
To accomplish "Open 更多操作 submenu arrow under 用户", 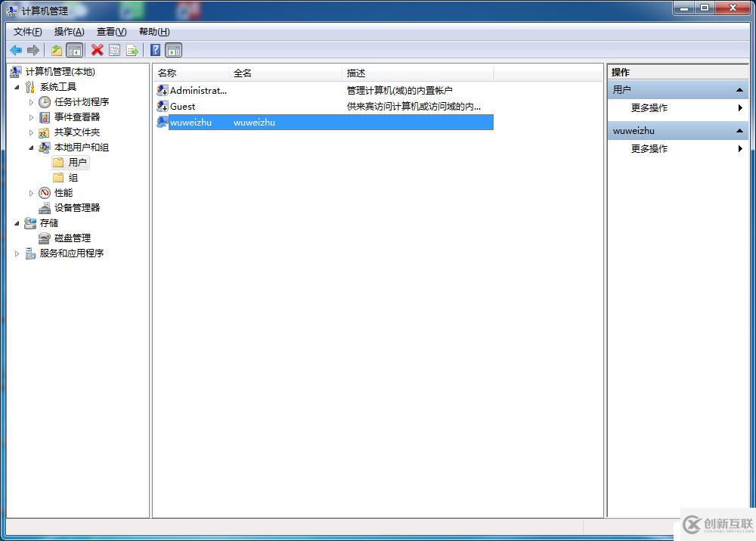I will pos(740,107).
